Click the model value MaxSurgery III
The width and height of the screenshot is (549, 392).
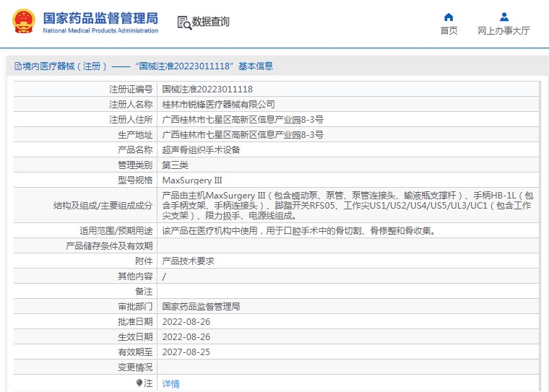click(x=192, y=180)
